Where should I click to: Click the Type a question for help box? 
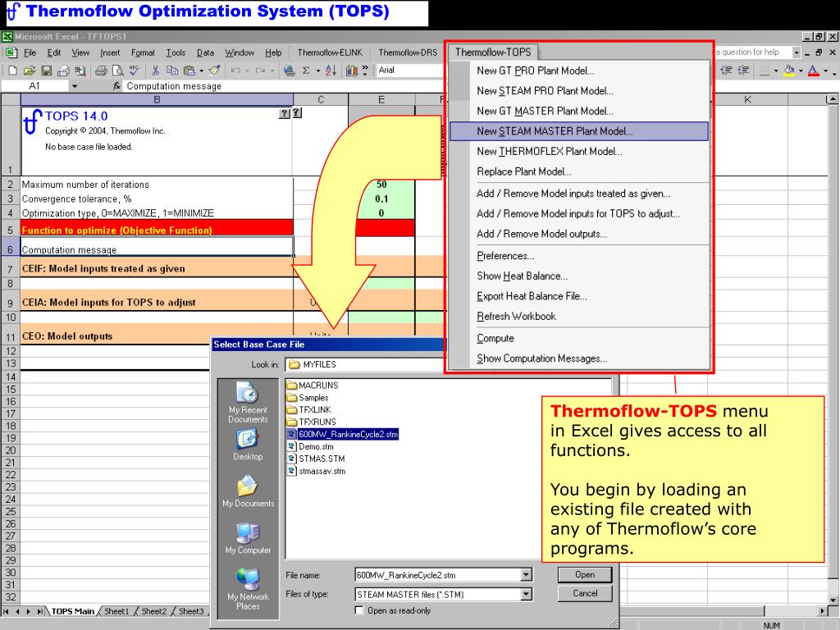(x=753, y=52)
